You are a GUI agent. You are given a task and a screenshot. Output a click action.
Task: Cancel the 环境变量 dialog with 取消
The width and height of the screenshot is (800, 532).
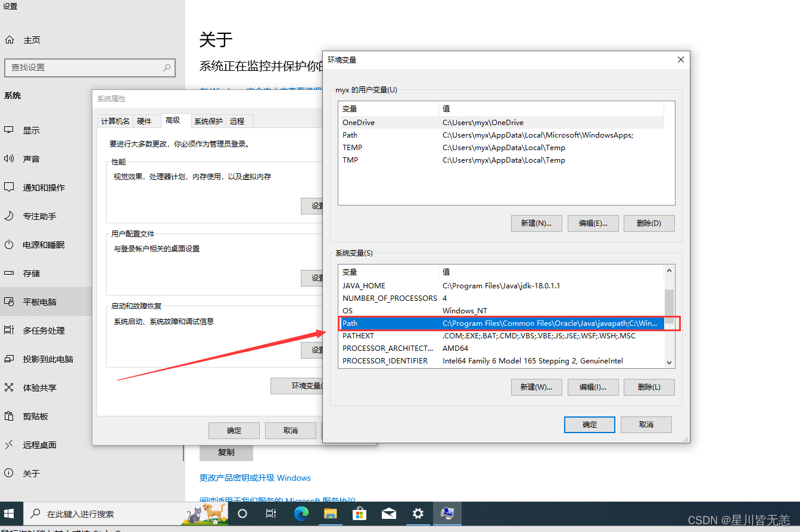coord(646,425)
